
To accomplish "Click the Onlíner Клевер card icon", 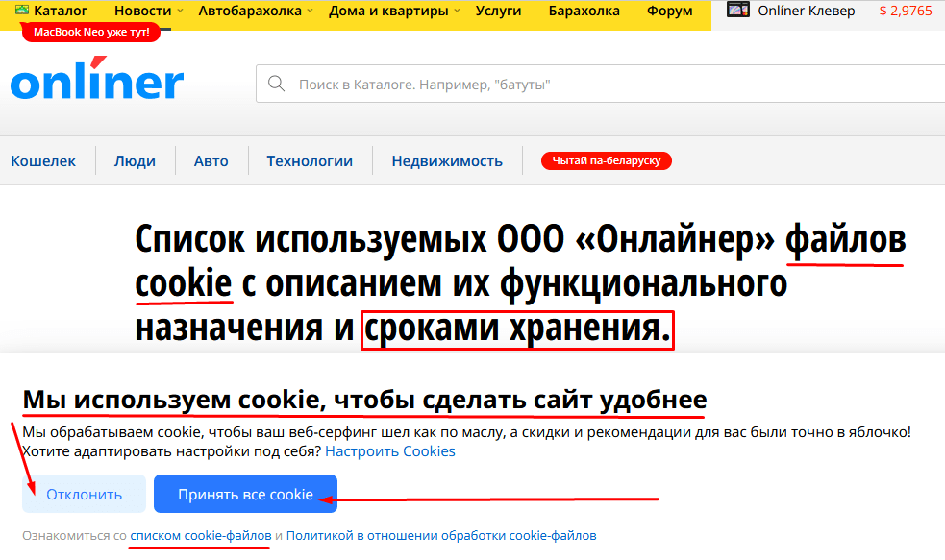I will 738,11.
